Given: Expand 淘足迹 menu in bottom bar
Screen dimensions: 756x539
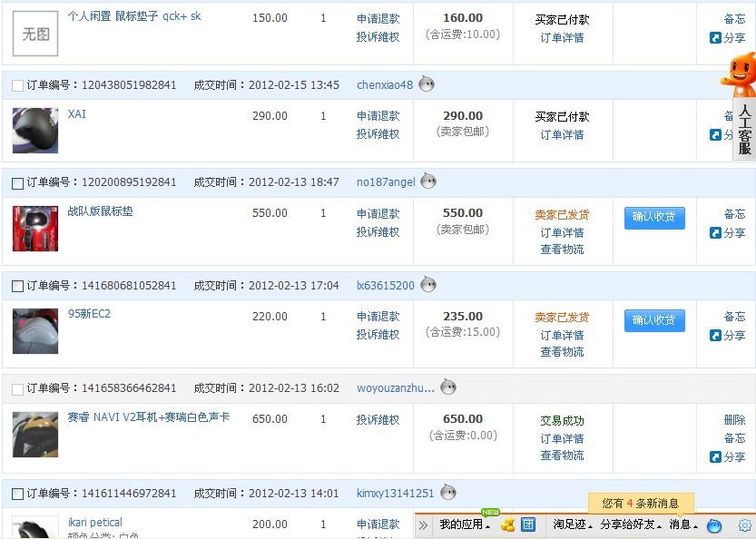Looking at the screenshot, I should click(573, 524).
